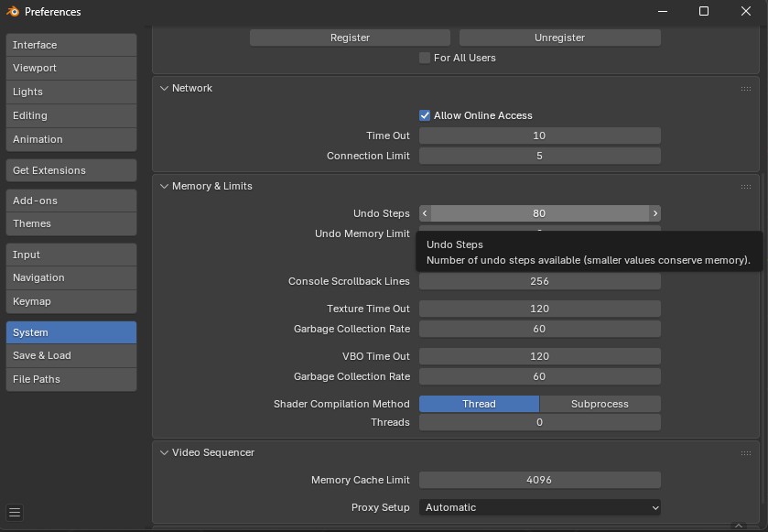Enable the For All Users checkbox

tap(425, 58)
